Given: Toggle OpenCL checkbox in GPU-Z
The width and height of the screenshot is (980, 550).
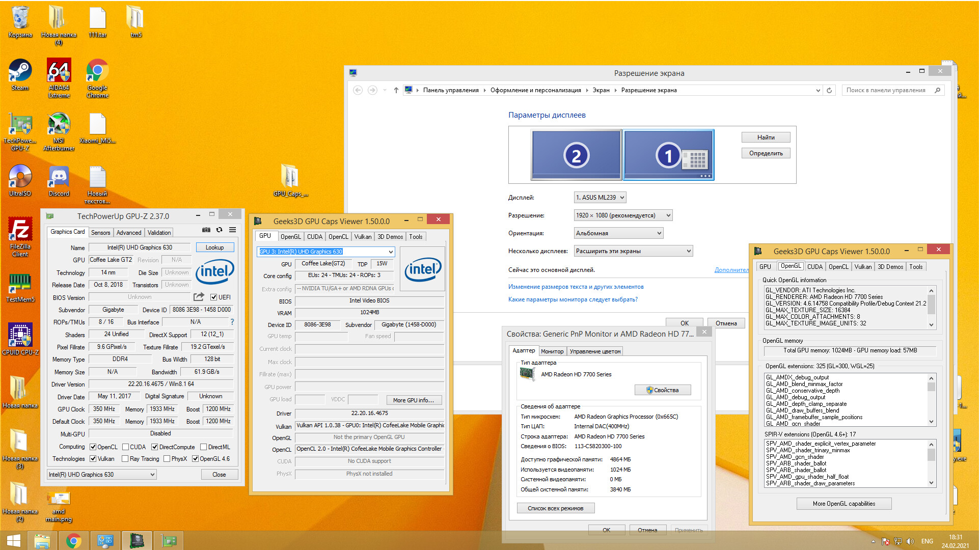Looking at the screenshot, I should (93, 447).
